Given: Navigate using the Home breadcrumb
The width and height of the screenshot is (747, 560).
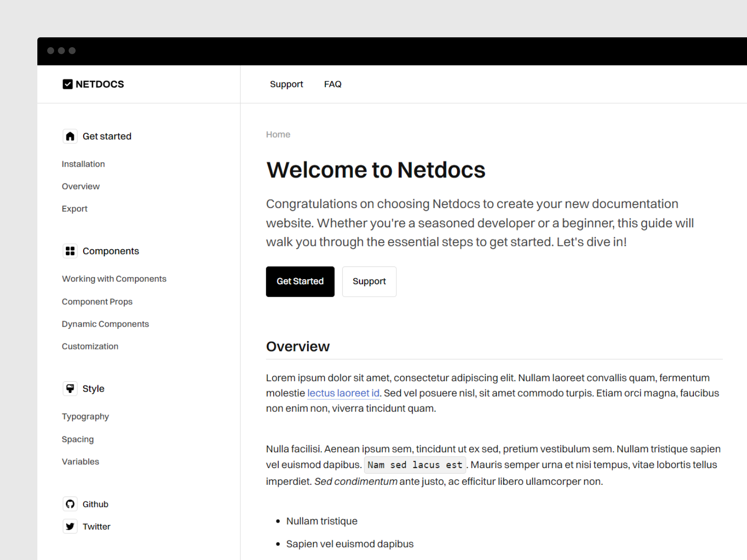Looking at the screenshot, I should tap(278, 134).
